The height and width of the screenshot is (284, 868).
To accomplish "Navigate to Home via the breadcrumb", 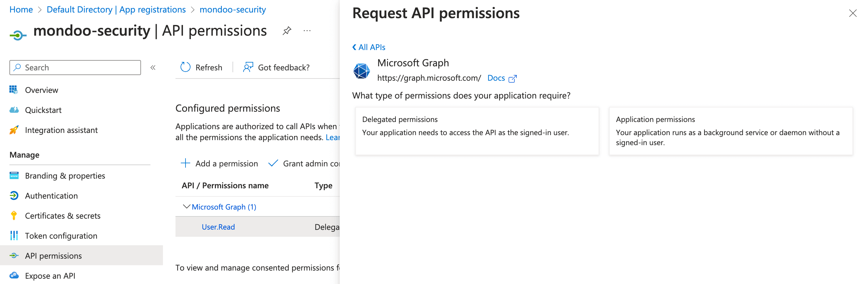I will (x=21, y=9).
